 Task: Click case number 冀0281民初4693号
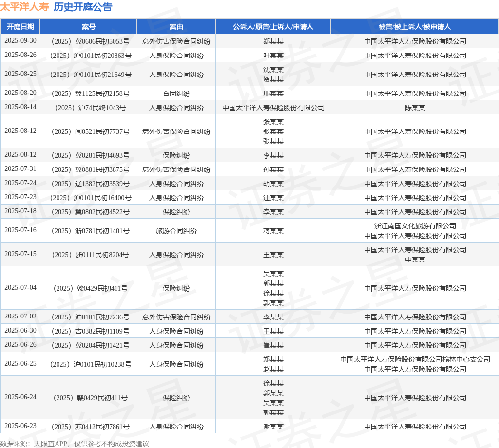[90, 155]
